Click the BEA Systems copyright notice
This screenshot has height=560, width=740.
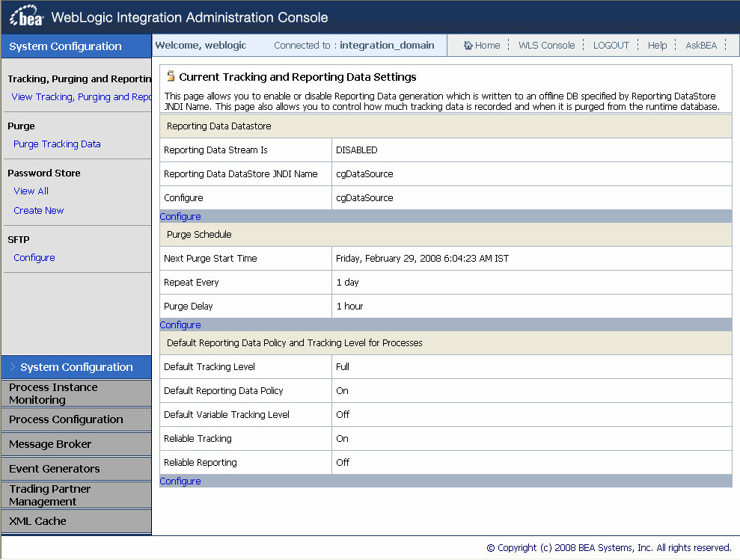[609, 548]
